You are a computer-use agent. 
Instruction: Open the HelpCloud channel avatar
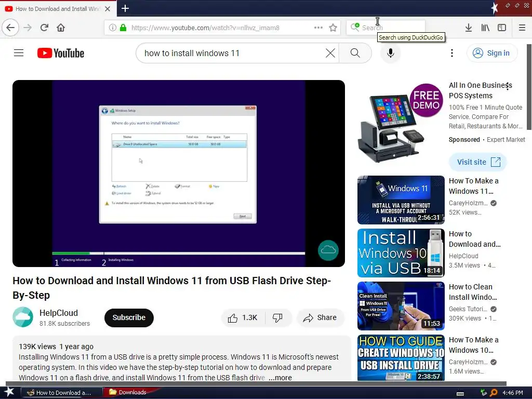coord(23,317)
